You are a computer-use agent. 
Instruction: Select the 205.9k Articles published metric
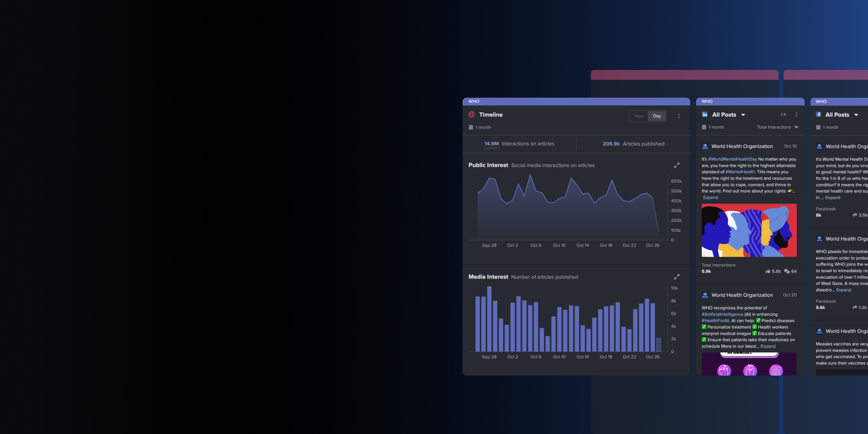coord(633,144)
